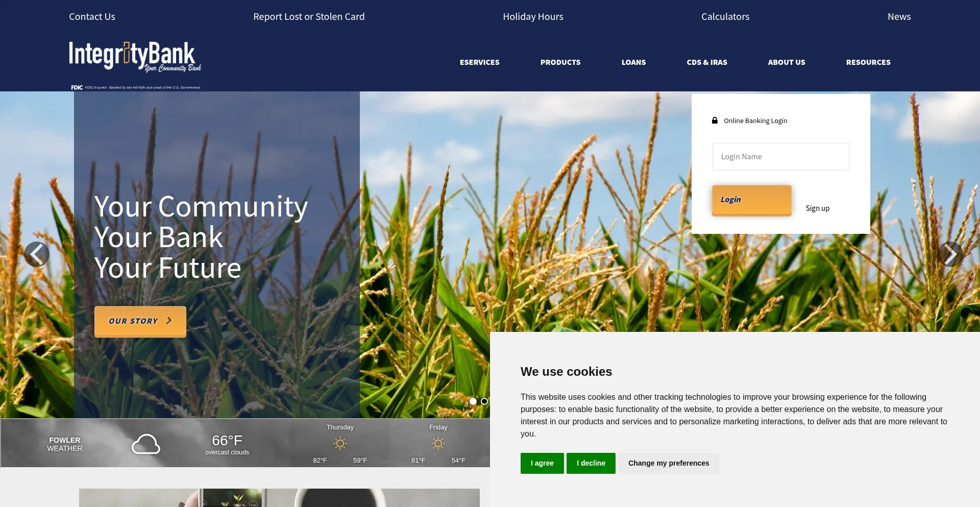980x507 pixels.
Task: Click the Thursday forecast label
Action: tap(340, 427)
